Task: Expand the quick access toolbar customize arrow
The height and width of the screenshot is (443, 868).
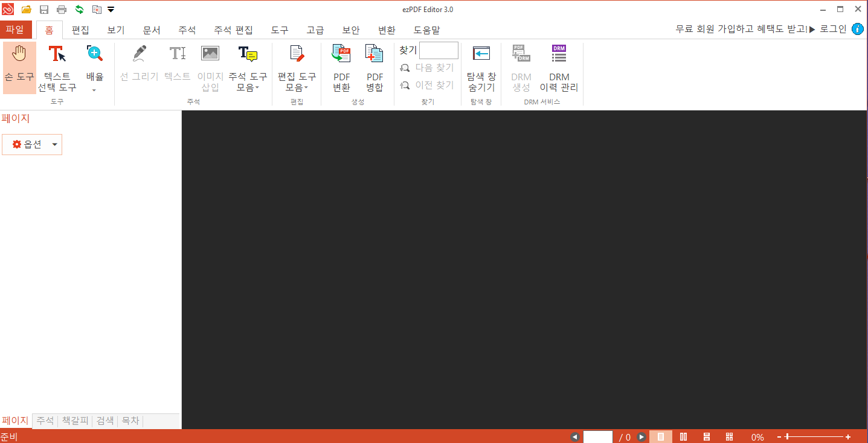Action: click(x=111, y=10)
